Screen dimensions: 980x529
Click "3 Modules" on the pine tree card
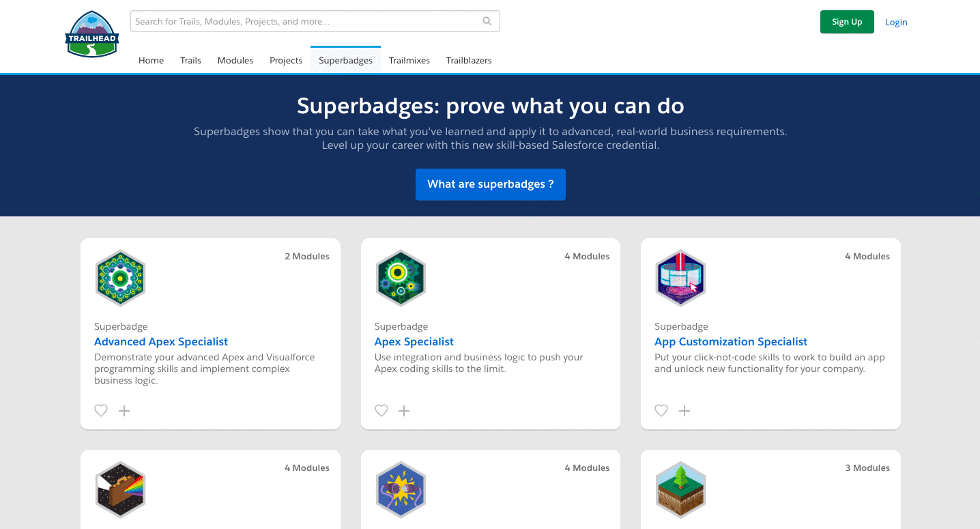click(x=867, y=468)
